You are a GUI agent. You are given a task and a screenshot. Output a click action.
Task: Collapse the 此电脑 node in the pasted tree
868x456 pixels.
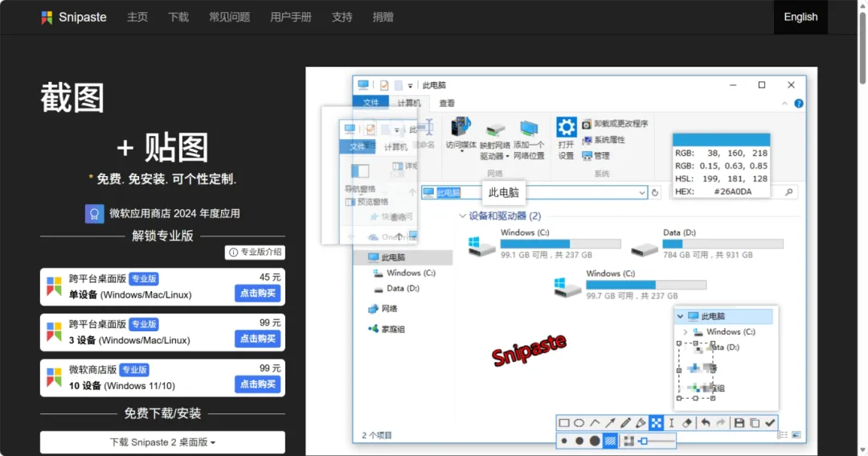point(681,316)
